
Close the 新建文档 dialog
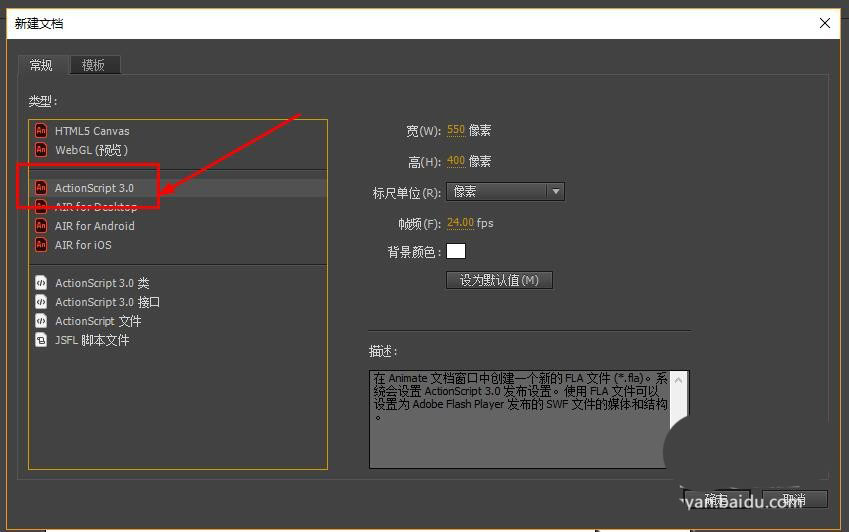(x=825, y=23)
